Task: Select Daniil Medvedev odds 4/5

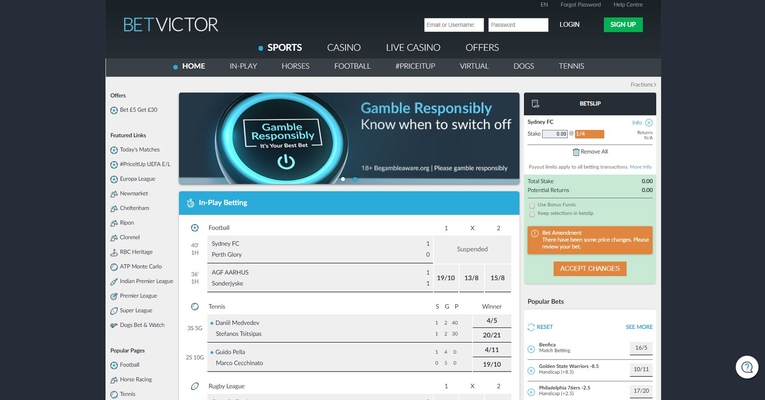Action: pyautogui.click(x=492, y=321)
